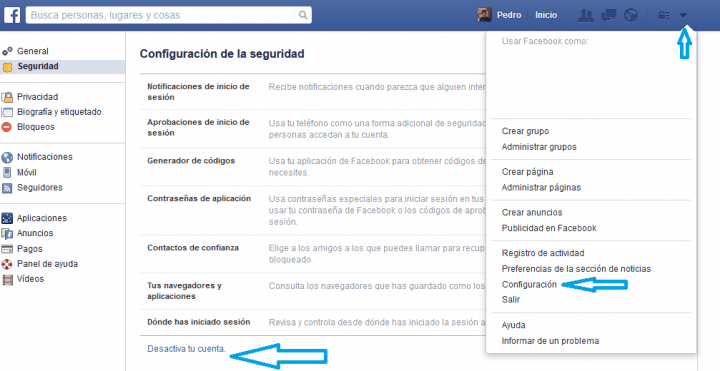Viewport: 720px width, 371px height.
Task: Click Desactiva tu cuenta link
Action: 186,349
